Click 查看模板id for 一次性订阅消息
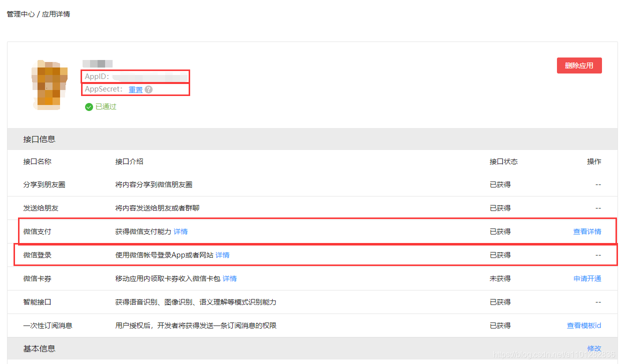The image size is (620, 364). pos(584,325)
